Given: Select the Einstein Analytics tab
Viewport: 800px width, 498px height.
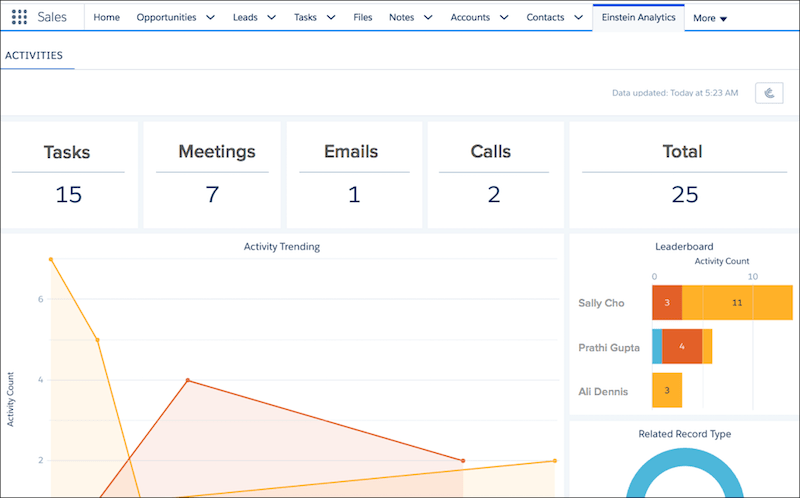Looking at the screenshot, I should pyautogui.click(x=638, y=17).
